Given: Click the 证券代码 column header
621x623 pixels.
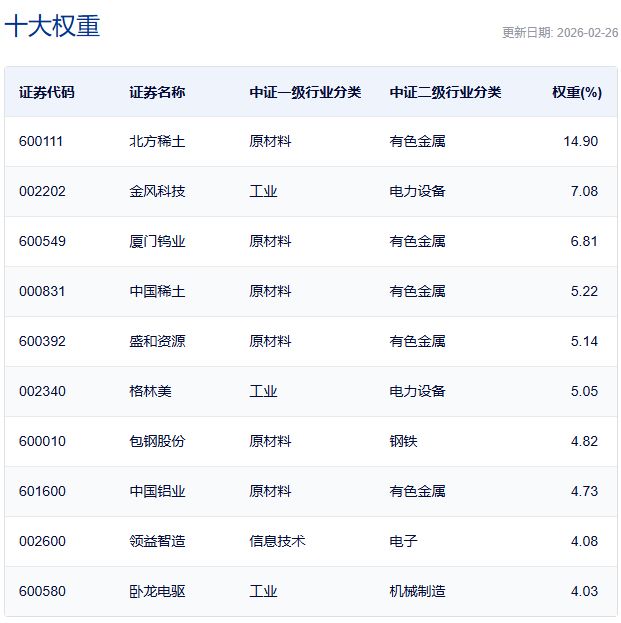Looking at the screenshot, I should pos(47,92).
